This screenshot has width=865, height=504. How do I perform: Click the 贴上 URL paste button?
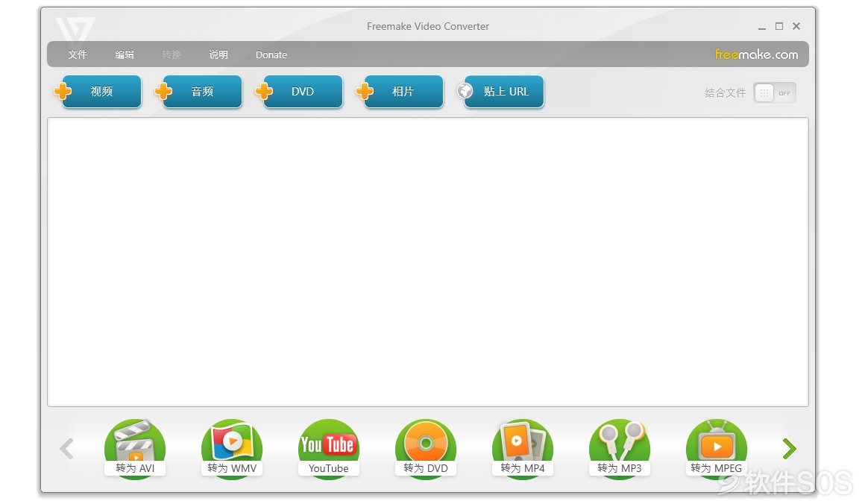500,92
